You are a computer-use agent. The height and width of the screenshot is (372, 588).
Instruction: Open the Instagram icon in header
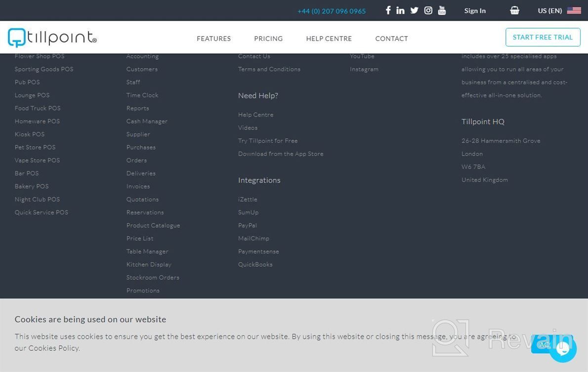click(428, 10)
